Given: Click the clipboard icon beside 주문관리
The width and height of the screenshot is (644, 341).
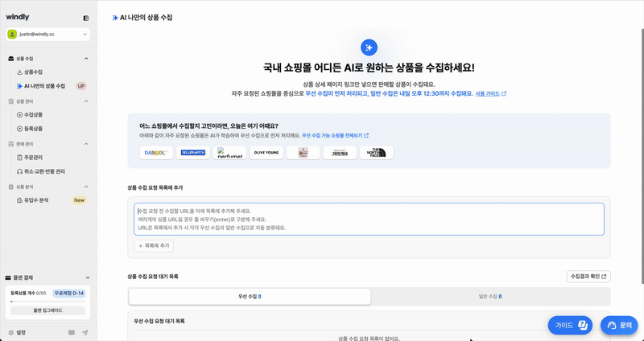Looking at the screenshot, I should 19,158.
